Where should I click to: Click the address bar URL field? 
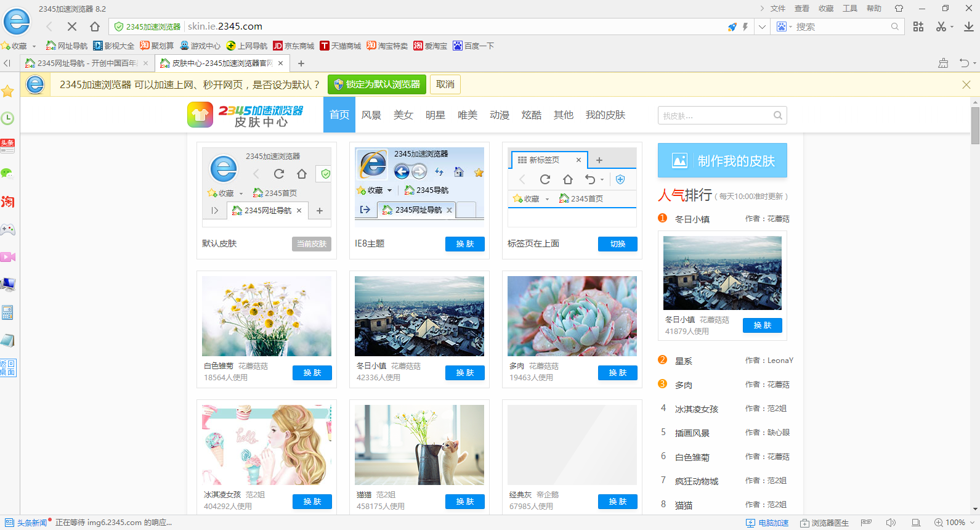[x=456, y=26]
